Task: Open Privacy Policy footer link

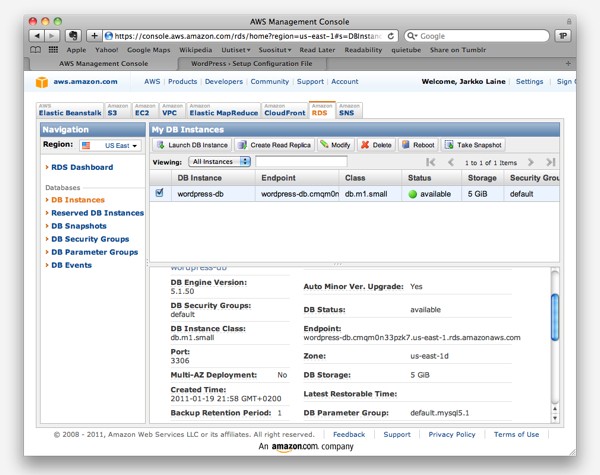Action: pos(452,434)
